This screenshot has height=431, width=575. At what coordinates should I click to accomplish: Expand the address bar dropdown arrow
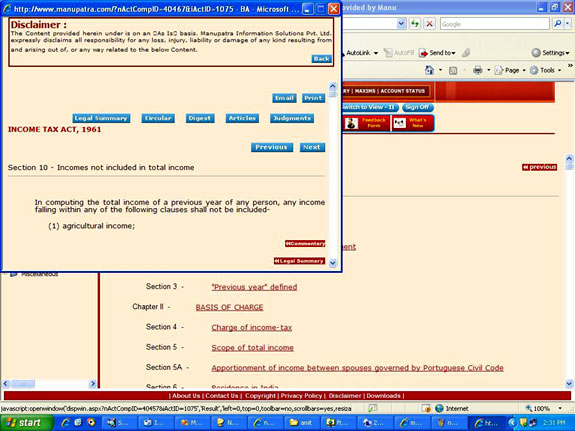(402, 24)
